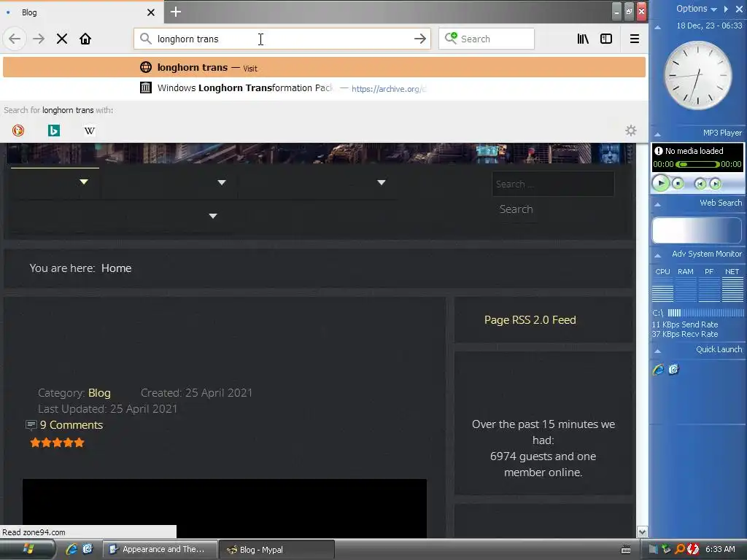Viewport: 747px width, 560px height.
Task: Play media in the MP3 Player
Action: (x=661, y=183)
